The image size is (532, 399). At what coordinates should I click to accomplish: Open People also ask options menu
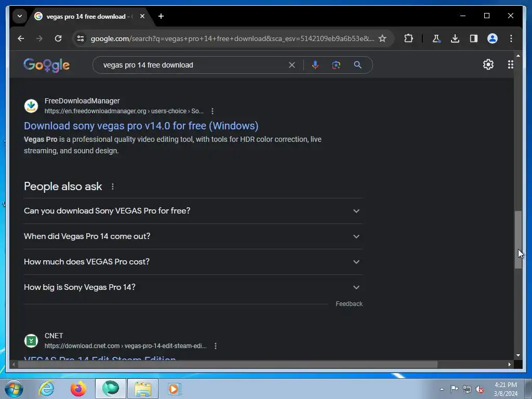pyautogui.click(x=113, y=187)
